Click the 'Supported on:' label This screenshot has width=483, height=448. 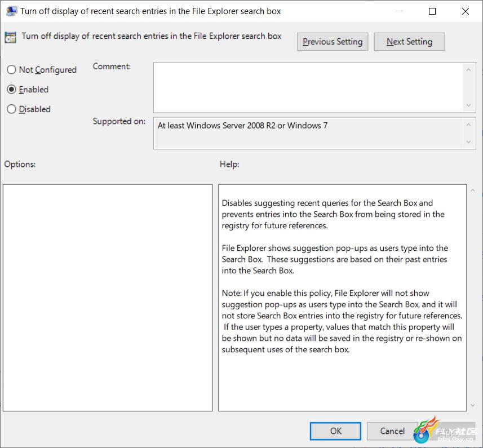[x=119, y=121]
